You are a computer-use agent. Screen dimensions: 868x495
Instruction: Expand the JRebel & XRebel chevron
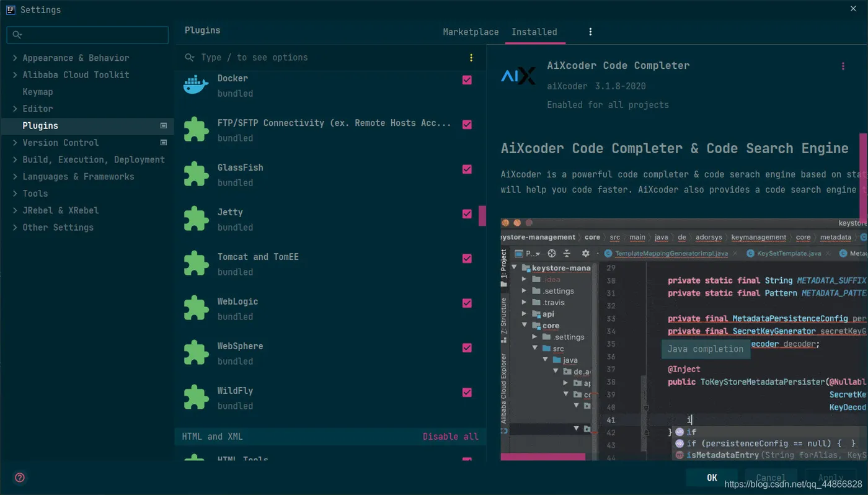point(15,210)
